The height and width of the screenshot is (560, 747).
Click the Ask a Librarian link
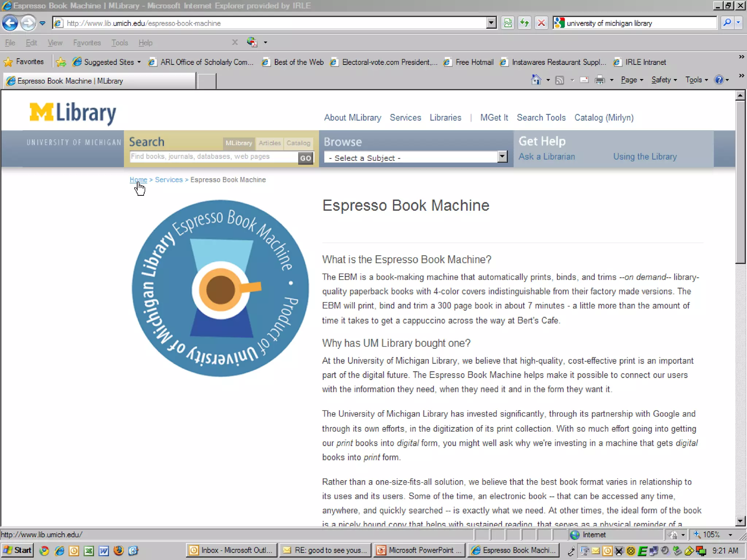546,156
